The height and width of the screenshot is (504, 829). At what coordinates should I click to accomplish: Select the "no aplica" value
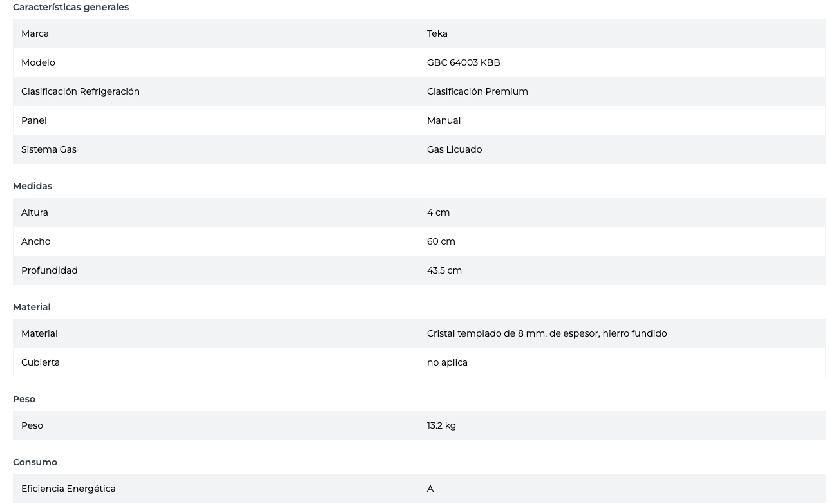[447, 362]
